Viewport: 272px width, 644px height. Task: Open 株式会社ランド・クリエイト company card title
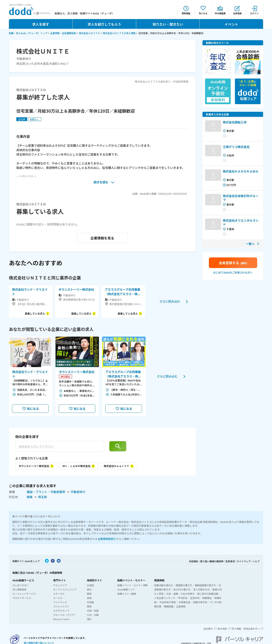[x=30, y=292]
